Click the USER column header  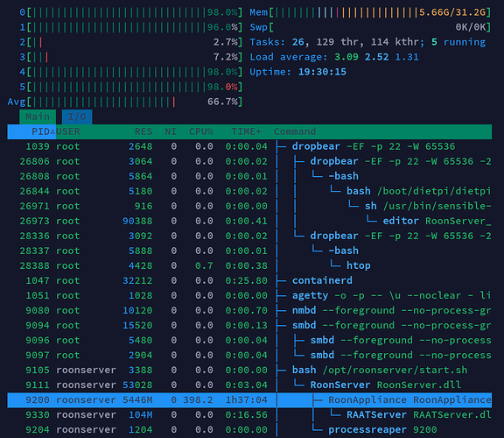pos(68,131)
